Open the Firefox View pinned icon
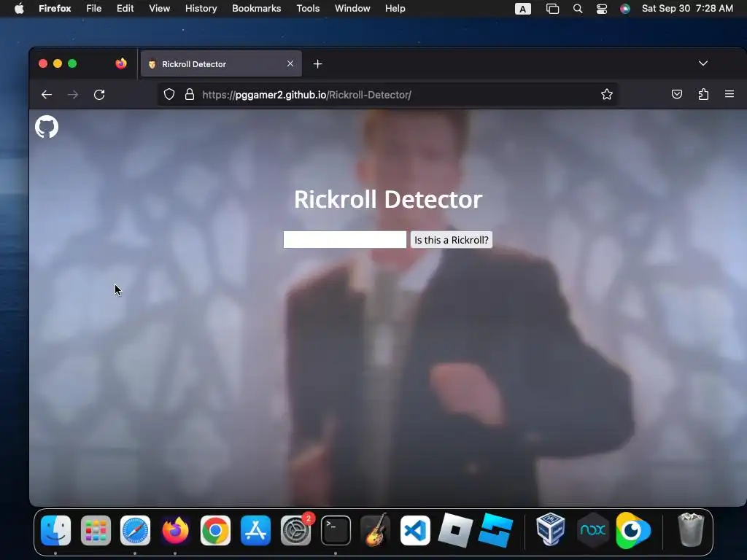 121,63
